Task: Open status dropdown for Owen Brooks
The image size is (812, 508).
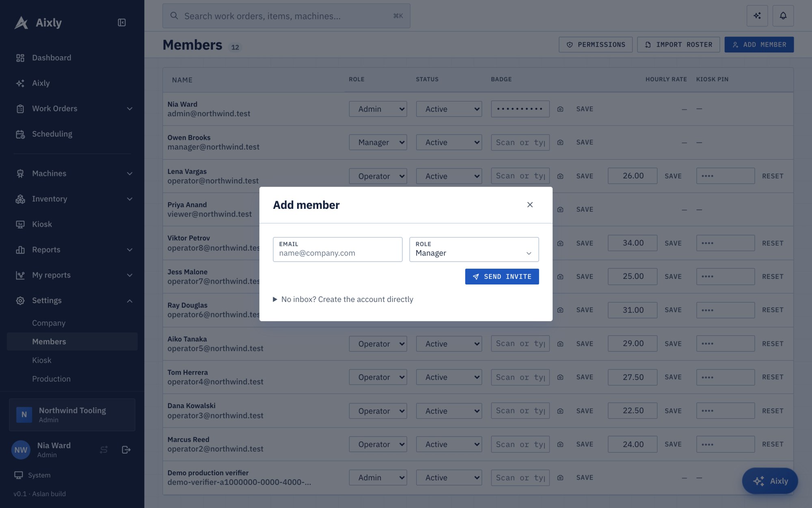Action: click(x=449, y=143)
